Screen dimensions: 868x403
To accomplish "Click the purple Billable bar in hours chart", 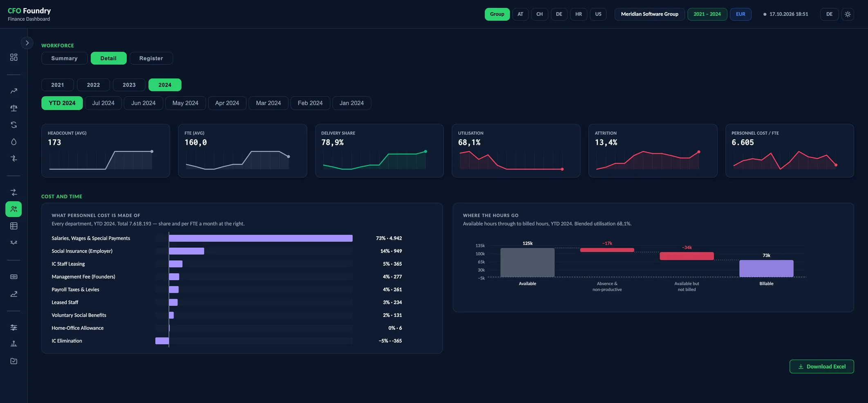I will pos(766,269).
